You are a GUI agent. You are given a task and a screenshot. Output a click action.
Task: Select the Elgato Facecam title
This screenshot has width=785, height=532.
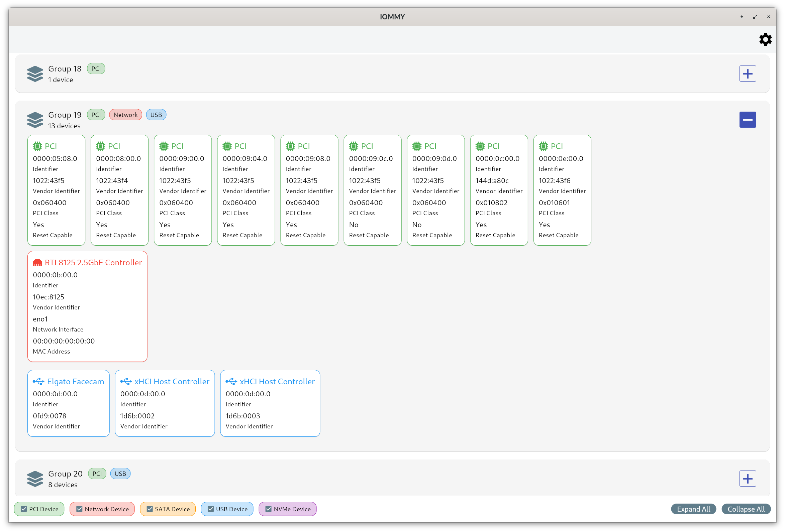76,381
